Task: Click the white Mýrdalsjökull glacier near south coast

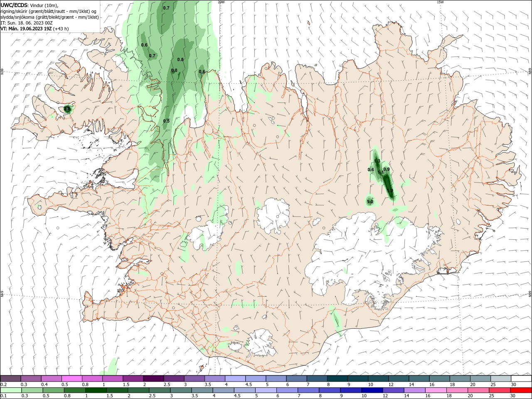Action: 261,343
